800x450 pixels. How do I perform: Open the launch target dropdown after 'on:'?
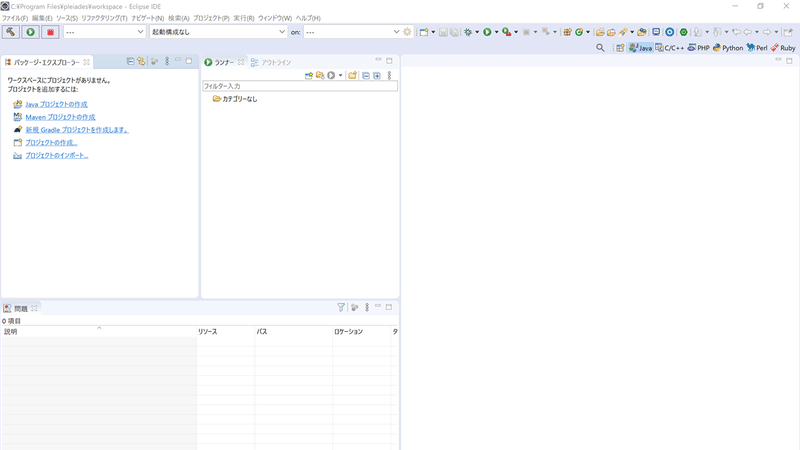coord(352,32)
